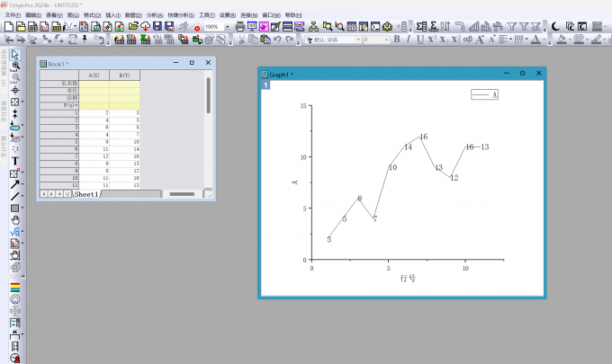The height and width of the screenshot is (364, 612).
Task: Open the font size dropdown
Action: point(386,40)
